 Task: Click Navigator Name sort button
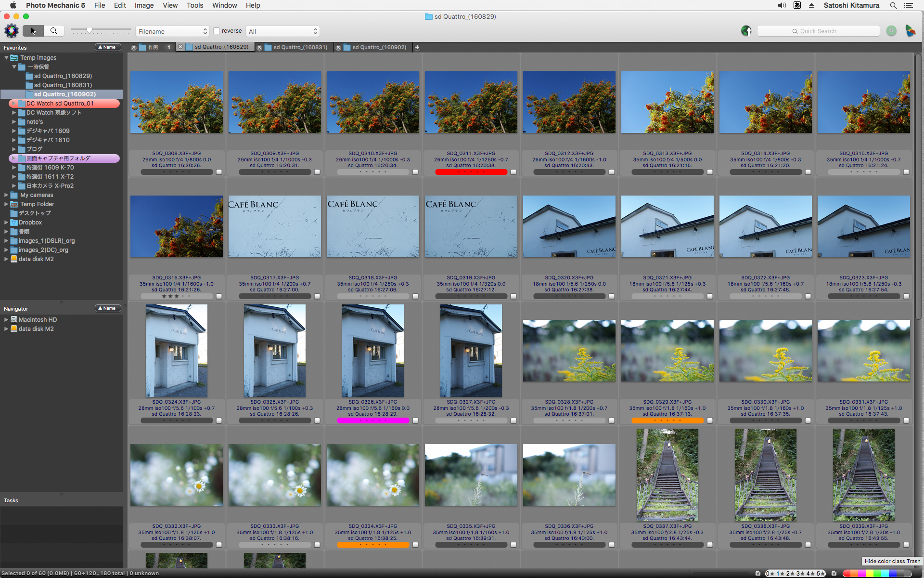coord(107,308)
